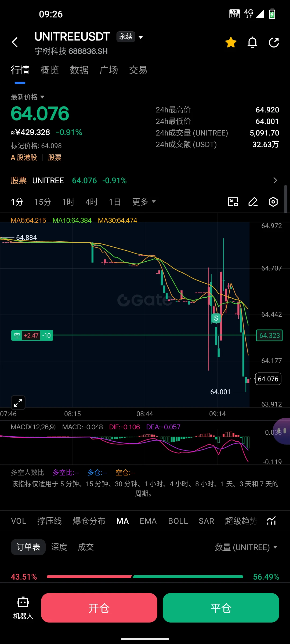Viewport: 290px width, 644px height.
Task: Select the 1日 timeframe
Action: 115,202
